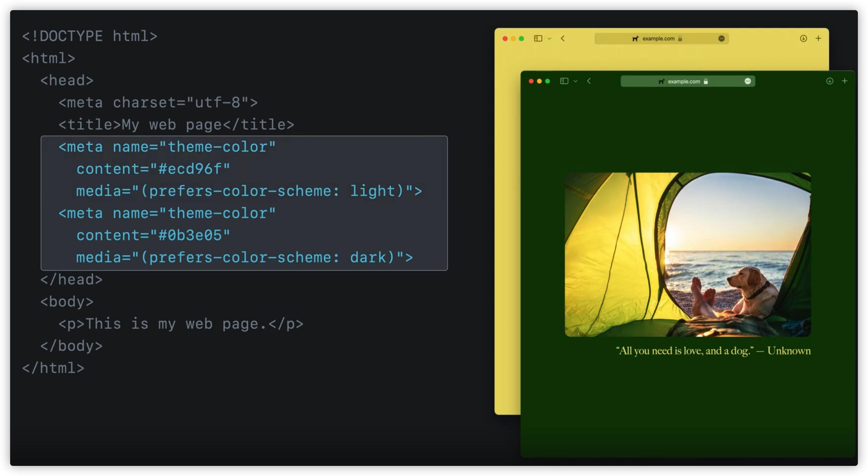Screen dimensions: 868x476
Task: Open the ellipsis More menu in green address bar
Action: [x=747, y=81]
